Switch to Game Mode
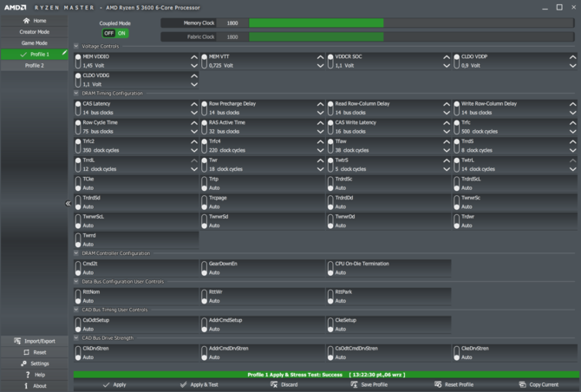Image resolution: width=581 pixels, height=392 pixels. (34, 43)
